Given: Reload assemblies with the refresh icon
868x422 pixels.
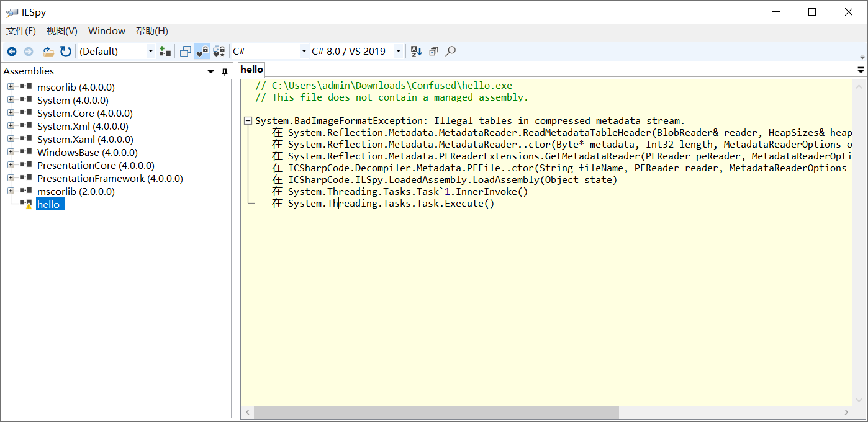Looking at the screenshot, I should pyautogui.click(x=65, y=52).
